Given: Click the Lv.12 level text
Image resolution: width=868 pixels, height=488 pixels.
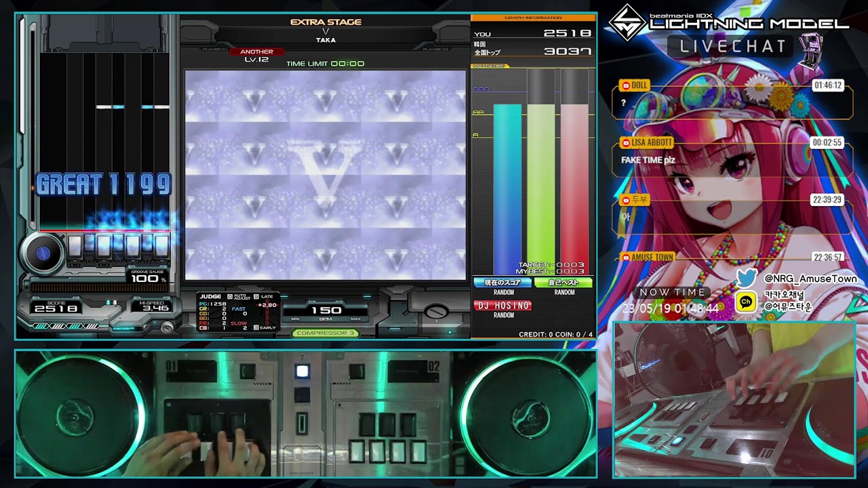Looking at the screenshot, I should (257, 60).
